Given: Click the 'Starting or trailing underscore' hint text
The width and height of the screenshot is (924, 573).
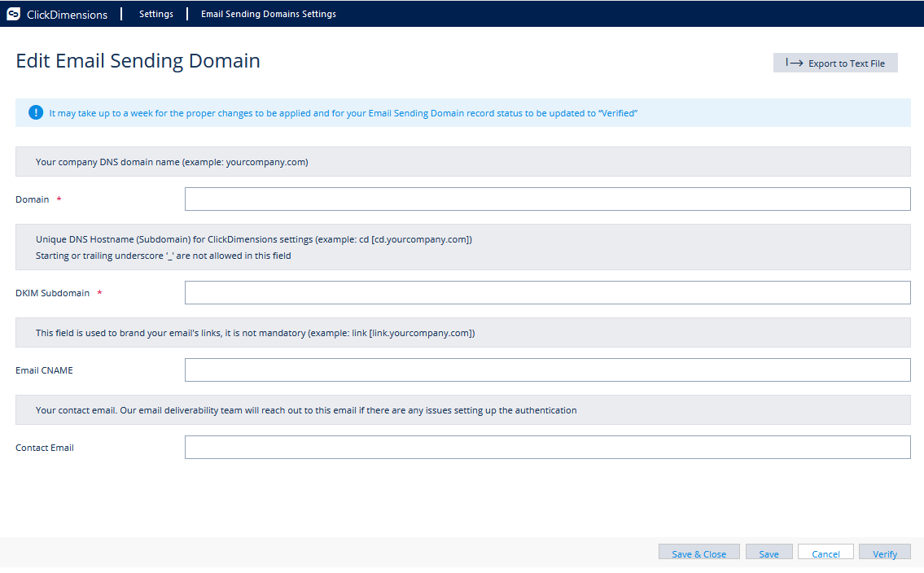Looking at the screenshot, I should (164, 256).
